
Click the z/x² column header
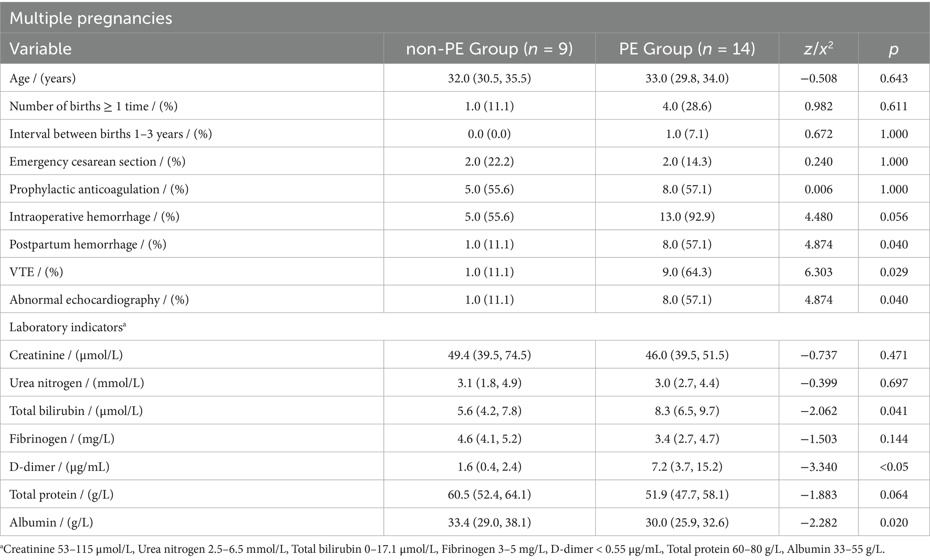(x=818, y=49)
